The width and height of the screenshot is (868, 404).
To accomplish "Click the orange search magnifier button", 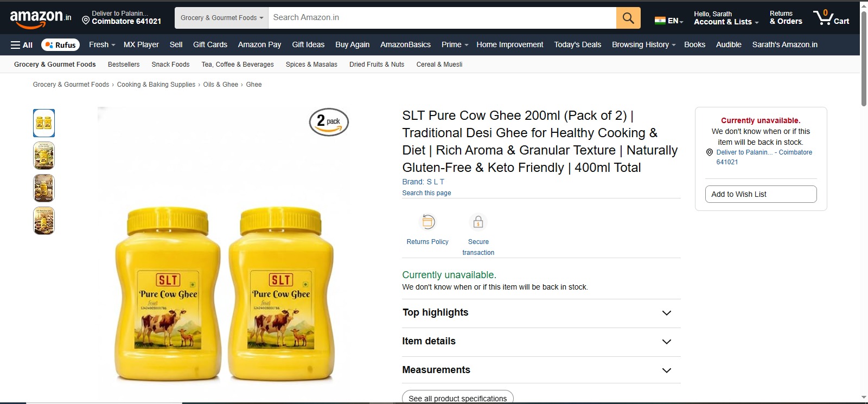I will 628,18.
